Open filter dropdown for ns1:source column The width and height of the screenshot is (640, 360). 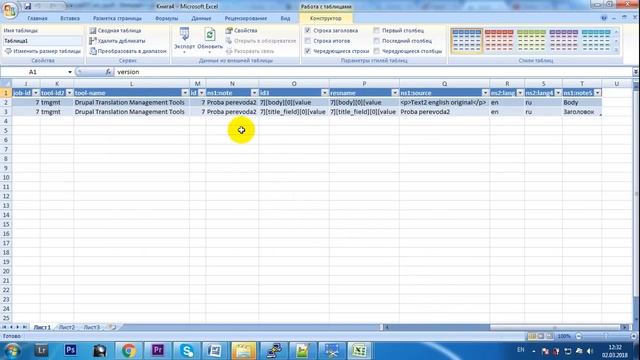pyautogui.click(x=485, y=93)
